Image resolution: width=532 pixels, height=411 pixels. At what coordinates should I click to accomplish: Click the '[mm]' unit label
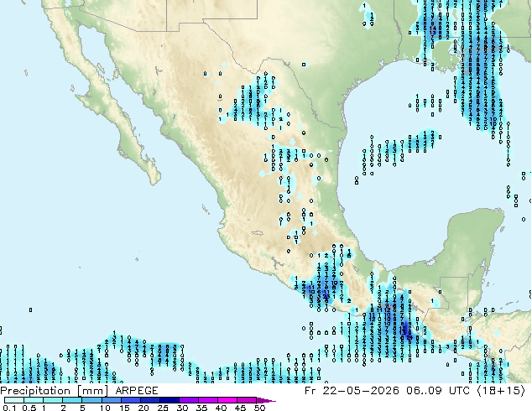pyautogui.click(x=92, y=391)
